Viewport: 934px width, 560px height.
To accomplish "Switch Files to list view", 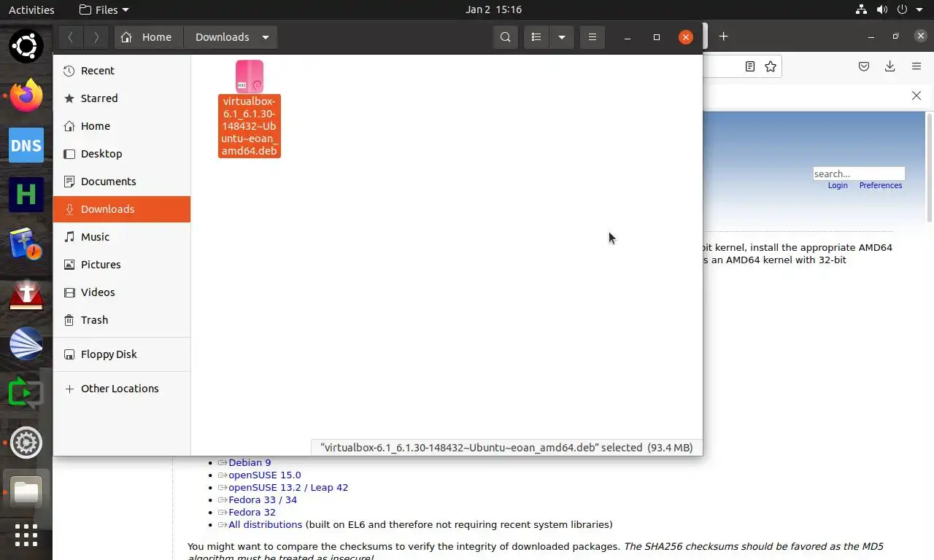I will (x=536, y=37).
